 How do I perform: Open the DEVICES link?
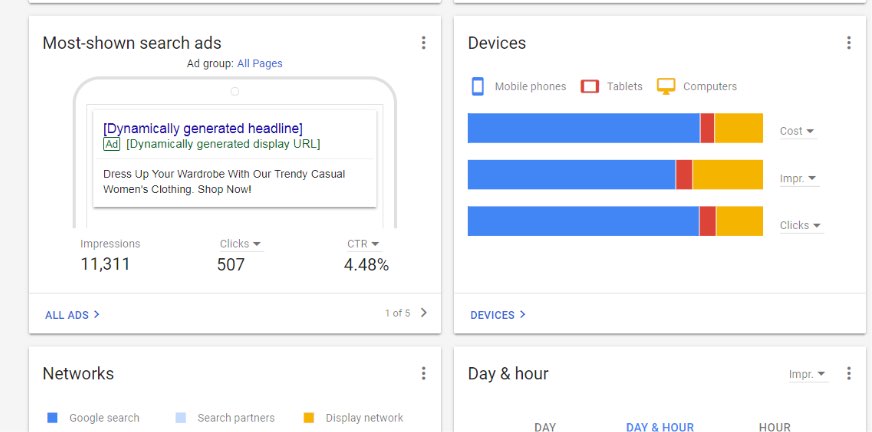point(497,314)
